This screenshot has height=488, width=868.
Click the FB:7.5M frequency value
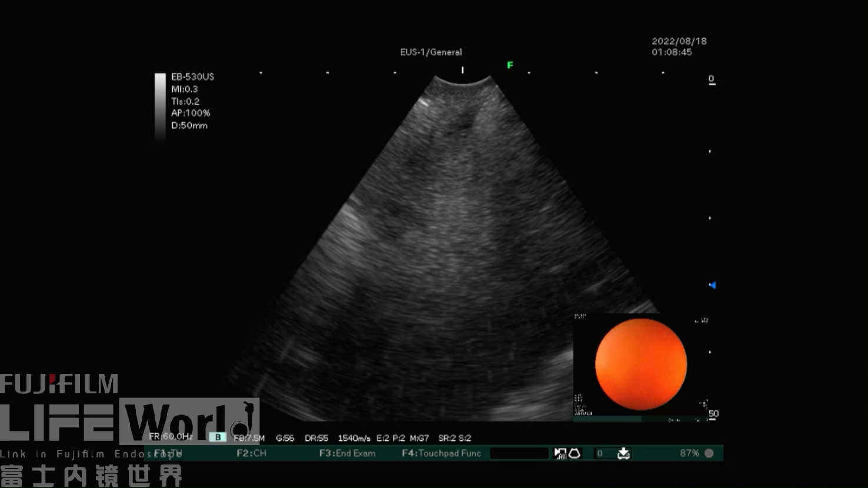pos(249,438)
